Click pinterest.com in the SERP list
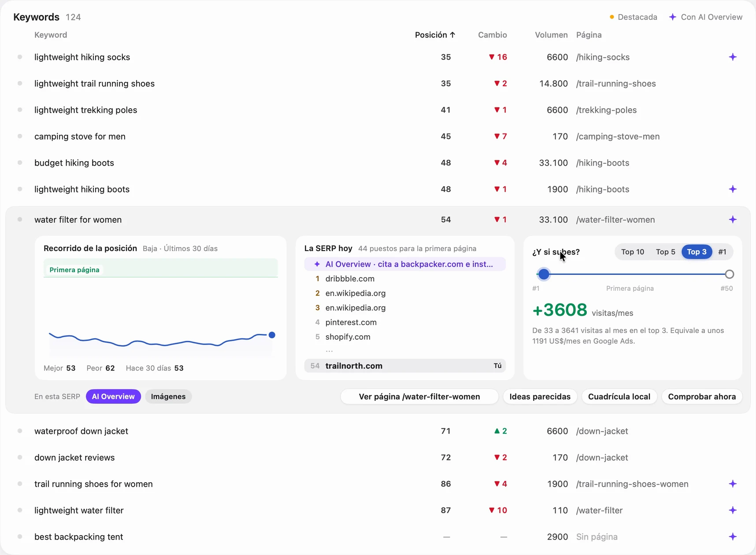756x555 pixels. [x=351, y=322]
